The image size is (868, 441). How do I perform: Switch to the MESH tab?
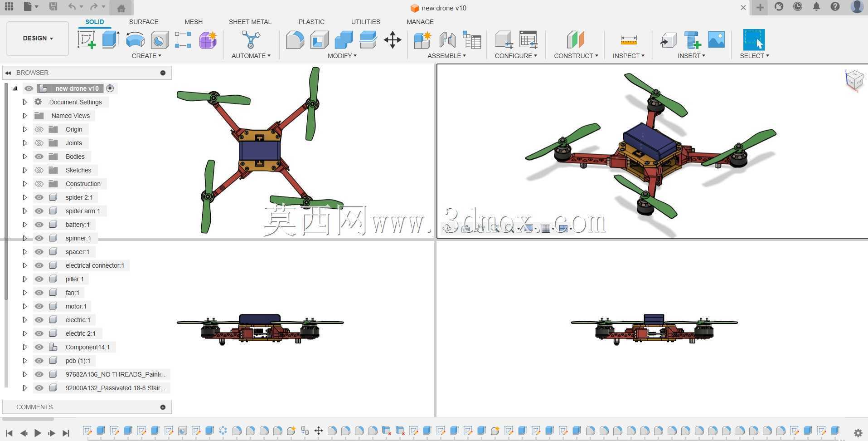click(x=194, y=22)
